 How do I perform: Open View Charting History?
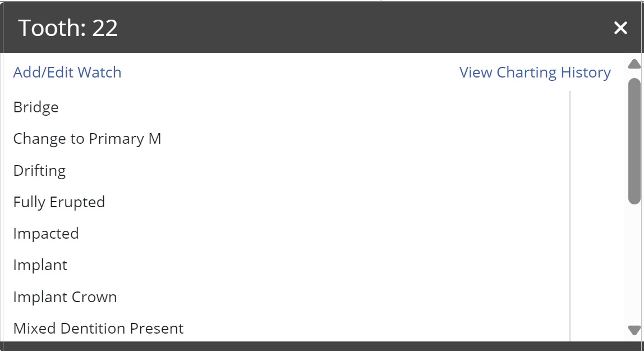(535, 72)
